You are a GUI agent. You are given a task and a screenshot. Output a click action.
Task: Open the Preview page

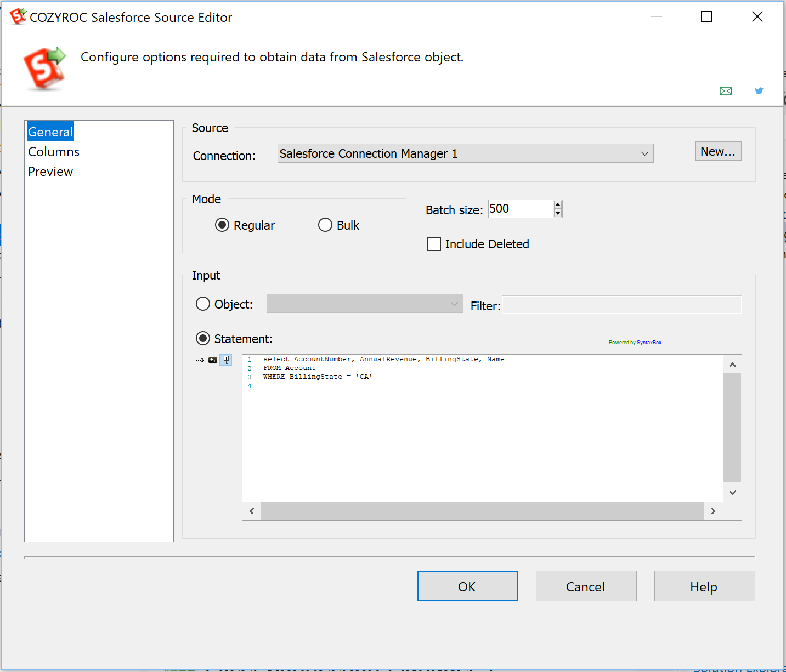(x=50, y=172)
